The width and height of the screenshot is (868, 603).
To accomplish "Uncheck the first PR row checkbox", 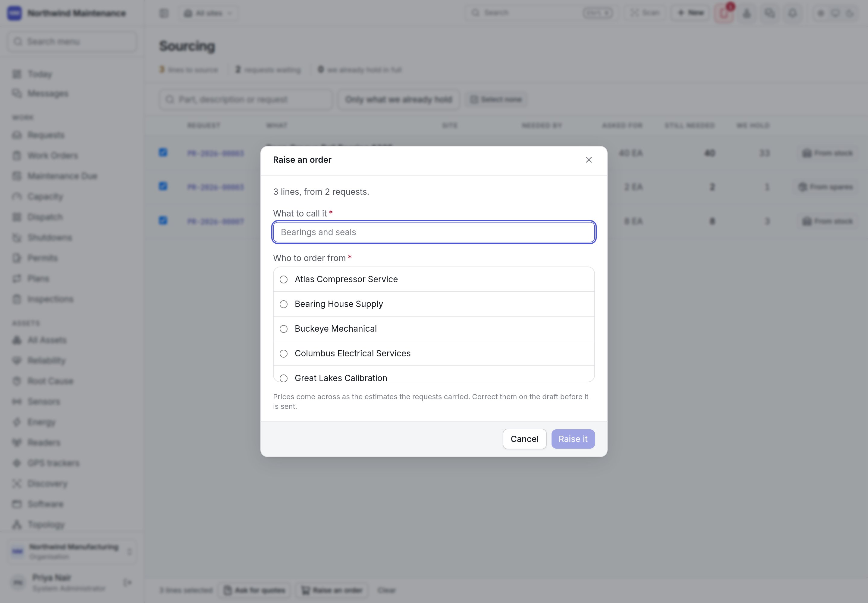I will 163,152.
